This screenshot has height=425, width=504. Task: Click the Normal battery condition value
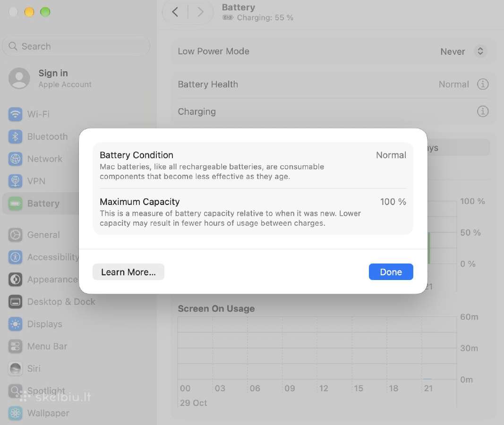click(391, 155)
